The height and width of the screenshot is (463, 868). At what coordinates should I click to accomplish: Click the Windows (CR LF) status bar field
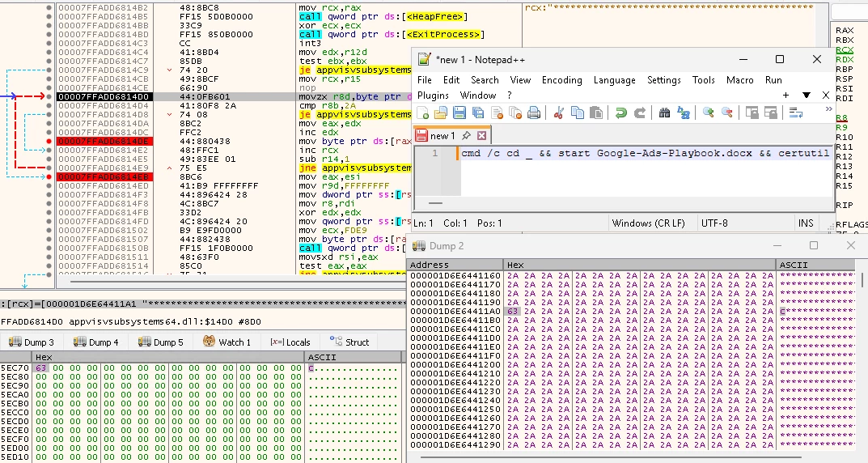(648, 223)
